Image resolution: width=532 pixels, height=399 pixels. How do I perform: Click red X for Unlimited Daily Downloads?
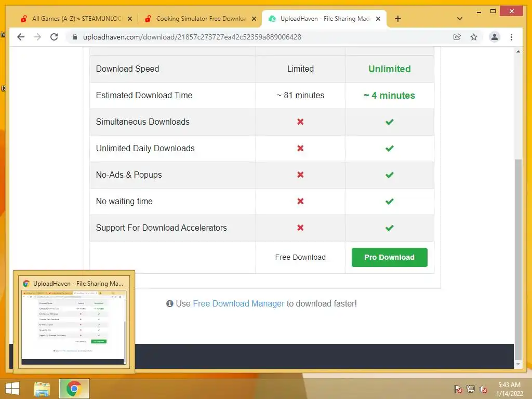click(300, 148)
